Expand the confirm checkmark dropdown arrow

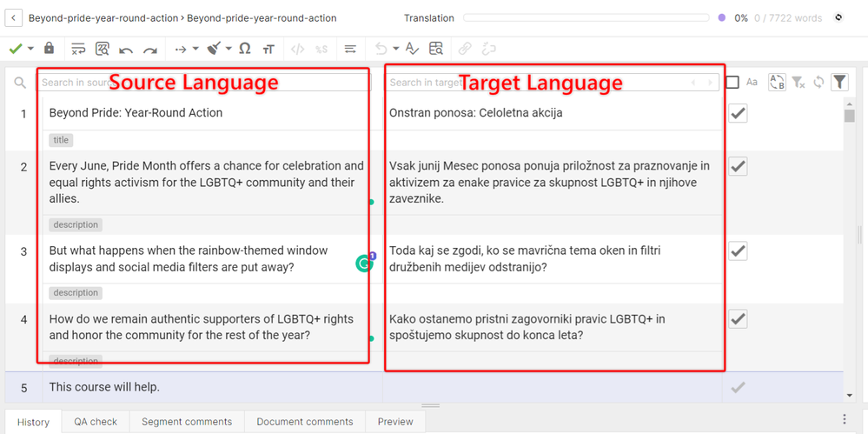tap(31, 49)
